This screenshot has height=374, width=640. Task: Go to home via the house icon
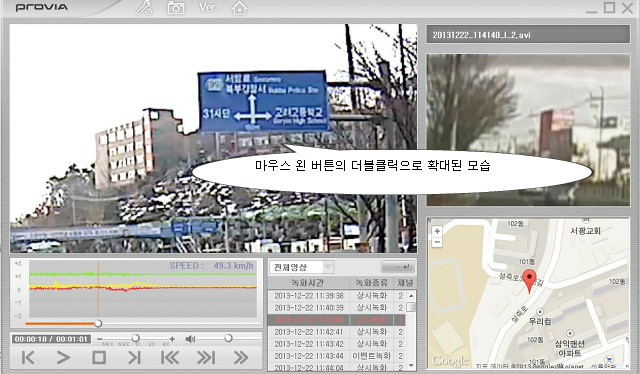point(239,8)
